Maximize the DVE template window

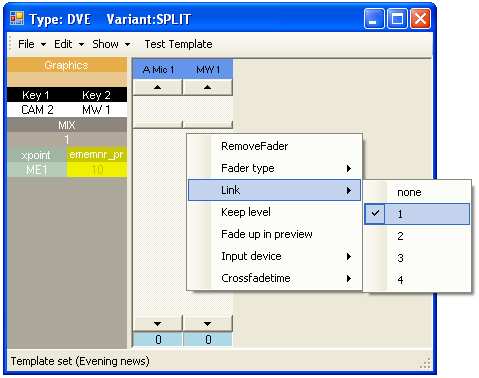[397, 19]
